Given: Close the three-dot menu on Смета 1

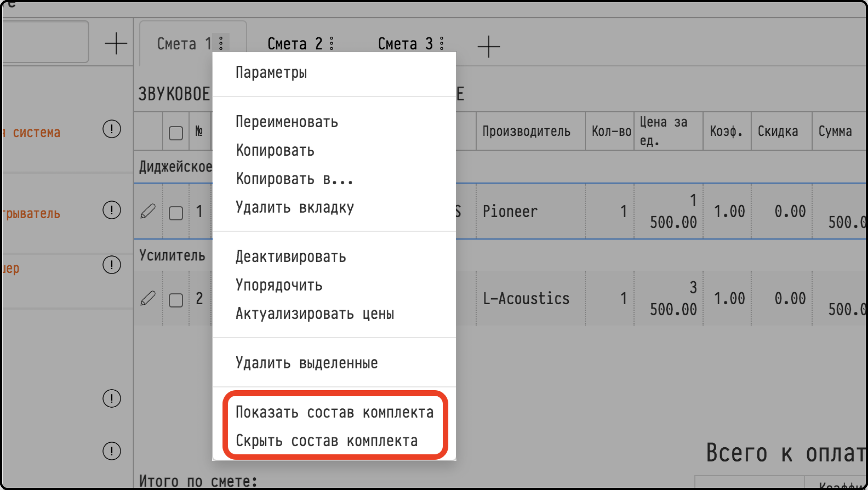Looking at the screenshot, I should coord(221,43).
